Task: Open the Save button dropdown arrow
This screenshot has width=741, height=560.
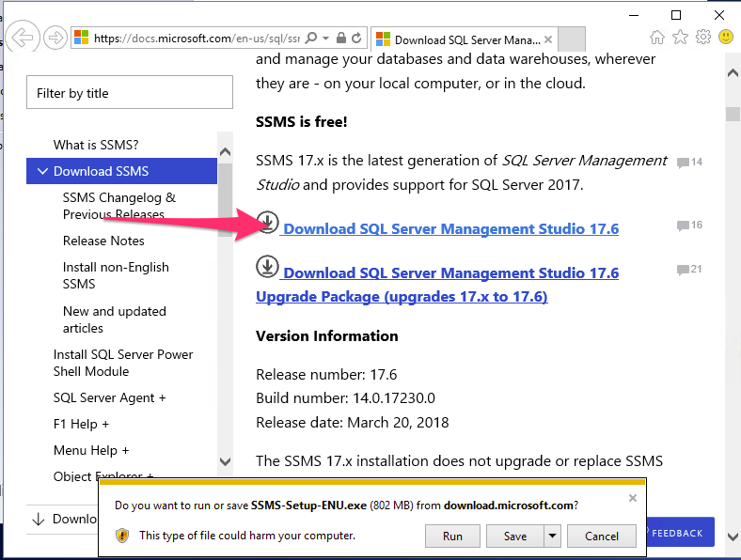Action: [x=552, y=536]
